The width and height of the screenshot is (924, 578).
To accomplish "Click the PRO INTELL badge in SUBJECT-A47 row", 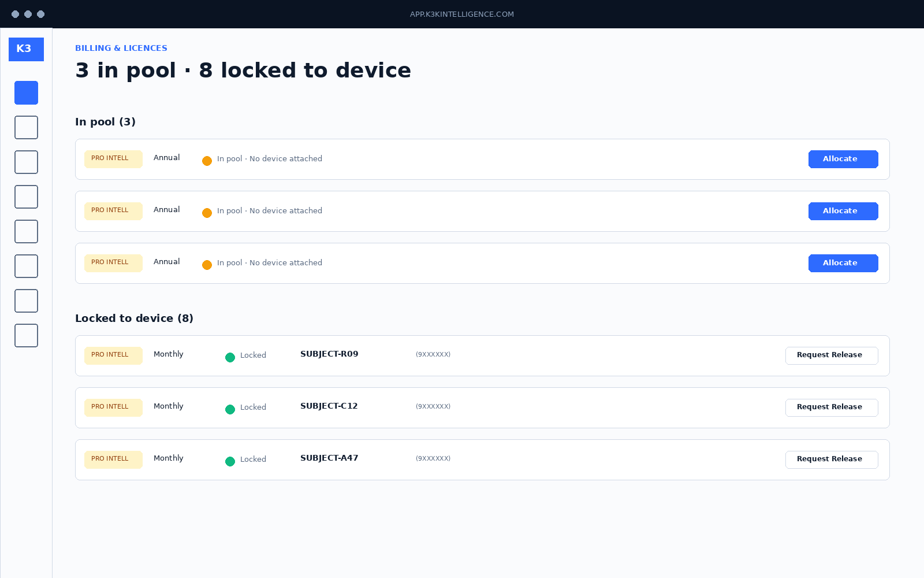I will point(113,460).
